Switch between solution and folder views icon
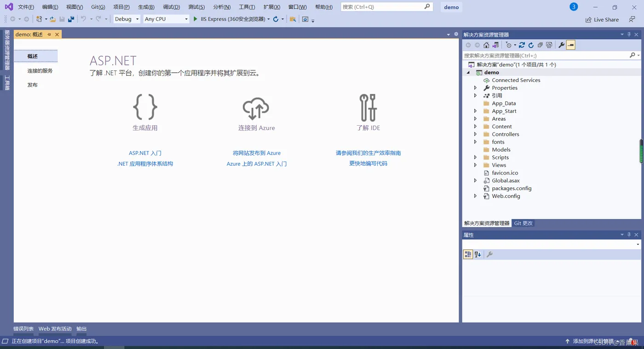The height and width of the screenshot is (349, 644). tap(495, 45)
